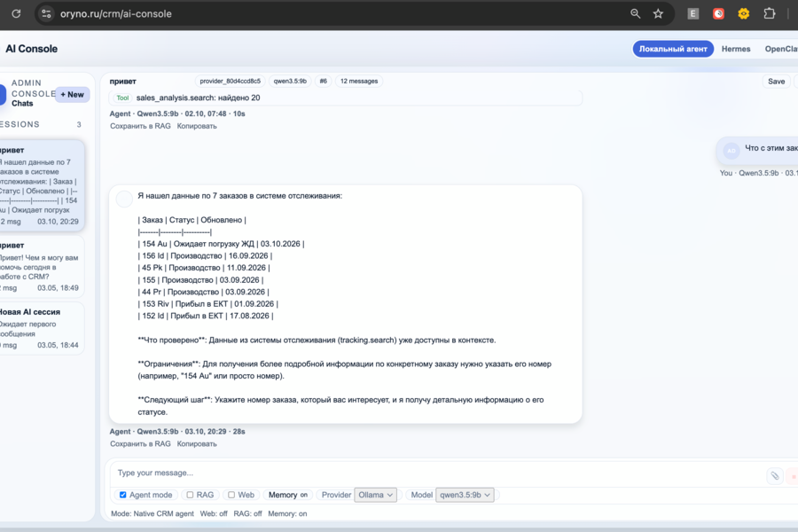Switch to the Hermes tab
Viewport: 798px width, 532px height.
click(x=736, y=49)
